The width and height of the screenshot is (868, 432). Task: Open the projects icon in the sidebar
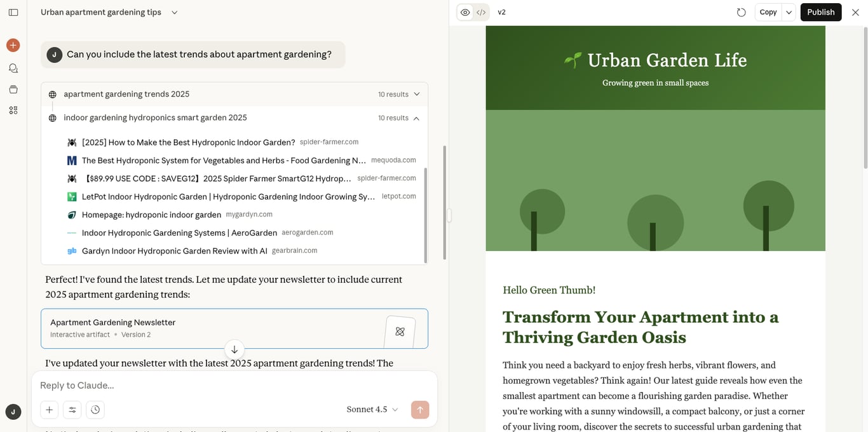[x=13, y=89]
